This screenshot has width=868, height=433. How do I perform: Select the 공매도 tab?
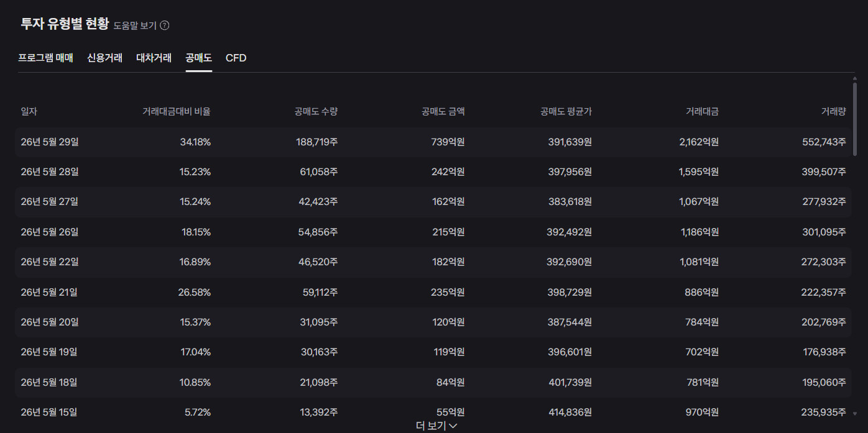tap(198, 58)
